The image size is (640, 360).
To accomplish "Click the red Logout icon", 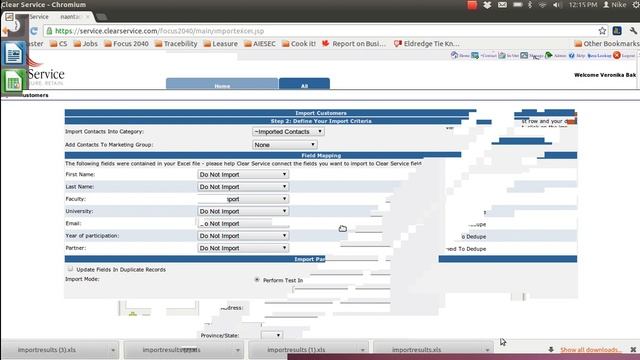I will (x=617, y=55).
